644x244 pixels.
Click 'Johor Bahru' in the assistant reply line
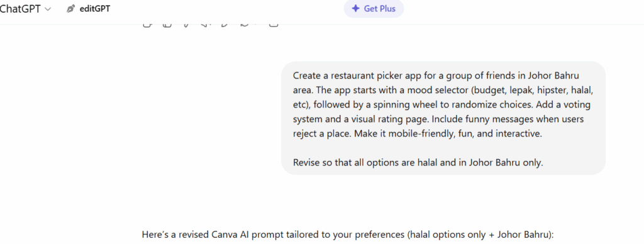pyautogui.click(x=523, y=235)
